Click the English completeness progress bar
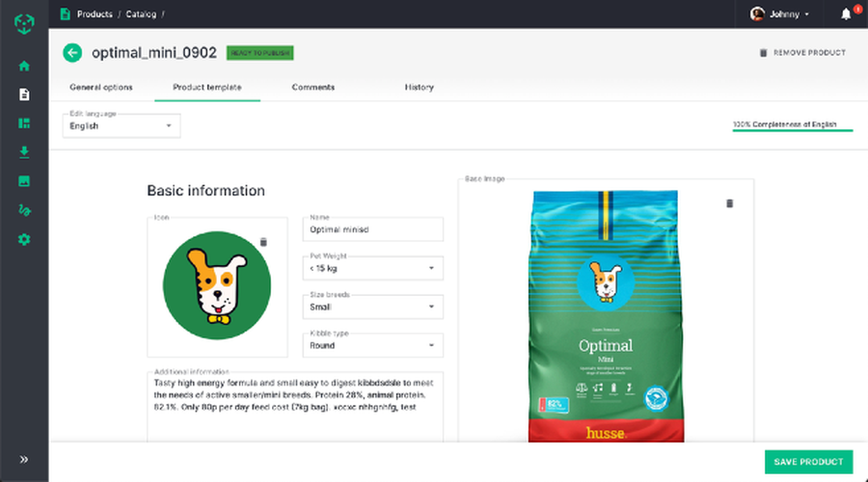The width and height of the screenshot is (868, 482). tap(792, 130)
